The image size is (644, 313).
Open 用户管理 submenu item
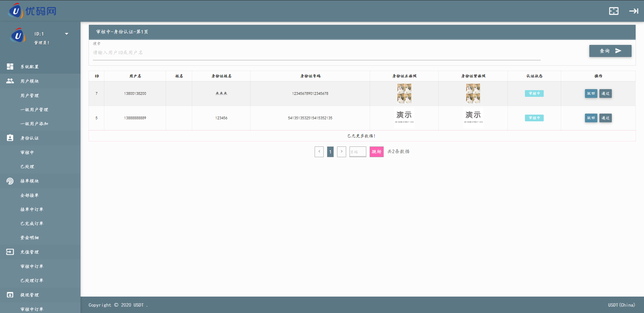[40, 96]
